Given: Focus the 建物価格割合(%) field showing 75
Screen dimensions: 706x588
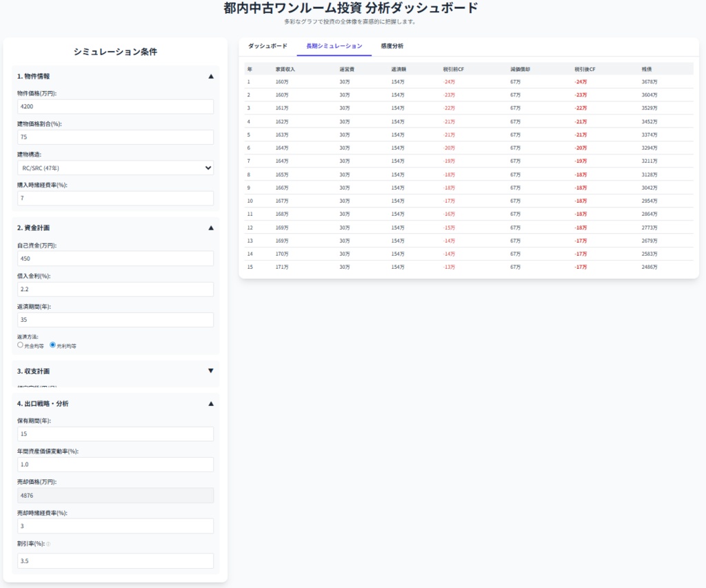Looking at the screenshot, I should click(115, 137).
